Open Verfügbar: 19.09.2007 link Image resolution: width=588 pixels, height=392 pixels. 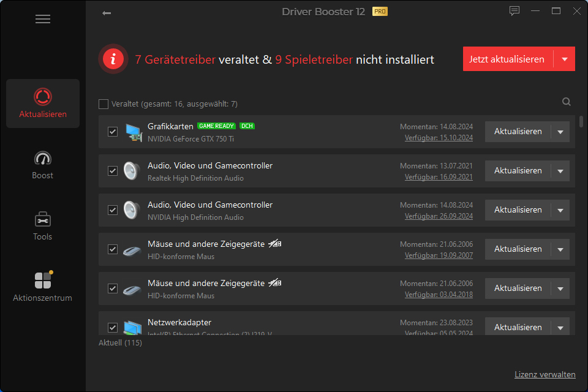click(x=439, y=255)
